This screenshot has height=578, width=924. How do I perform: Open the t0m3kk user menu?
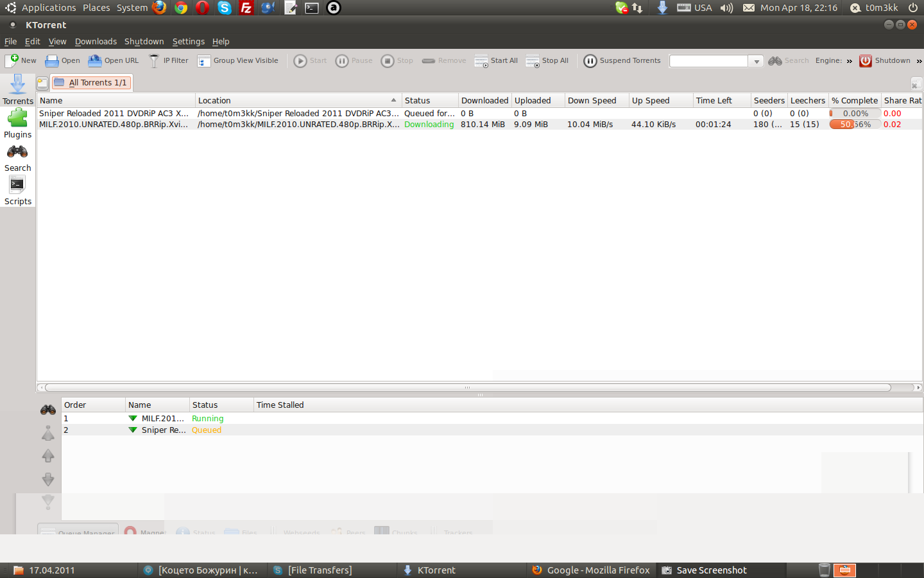pyautogui.click(x=874, y=8)
